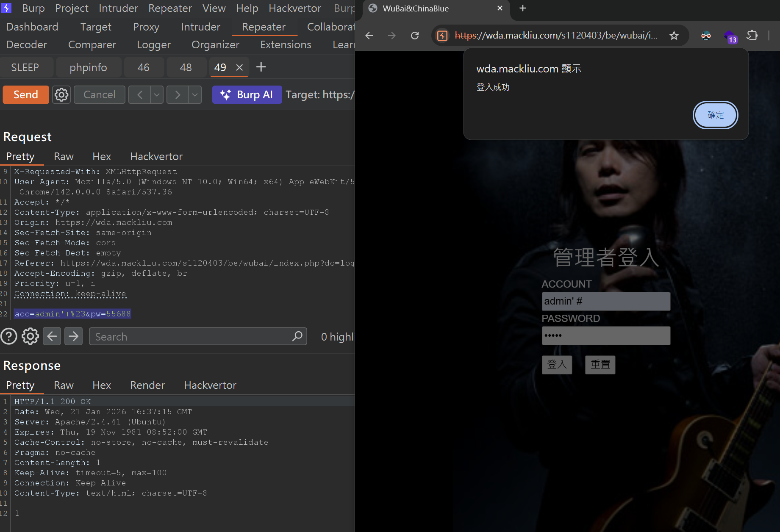Bookmark this page with star icon
Image resolution: width=780 pixels, height=532 pixels.
(x=674, y=36)
